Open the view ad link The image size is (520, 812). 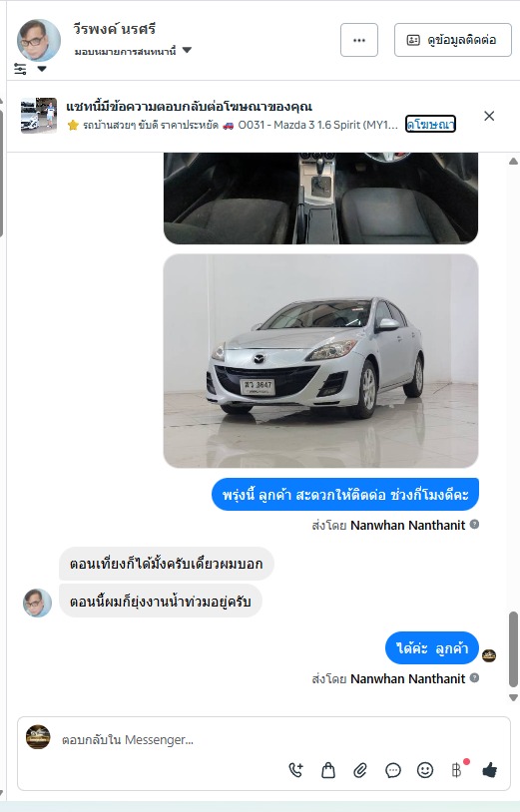click(430, 124)
